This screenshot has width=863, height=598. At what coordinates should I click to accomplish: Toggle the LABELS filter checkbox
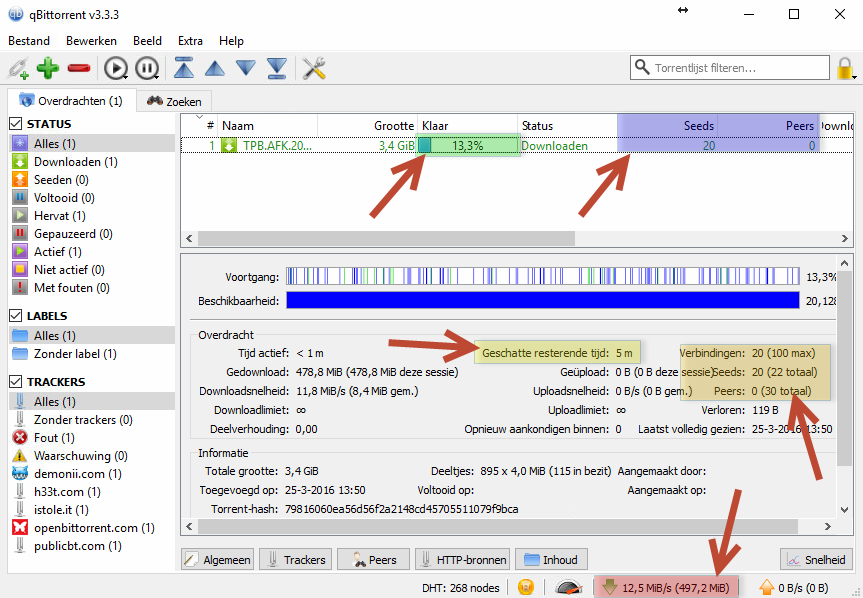(16, 316)
